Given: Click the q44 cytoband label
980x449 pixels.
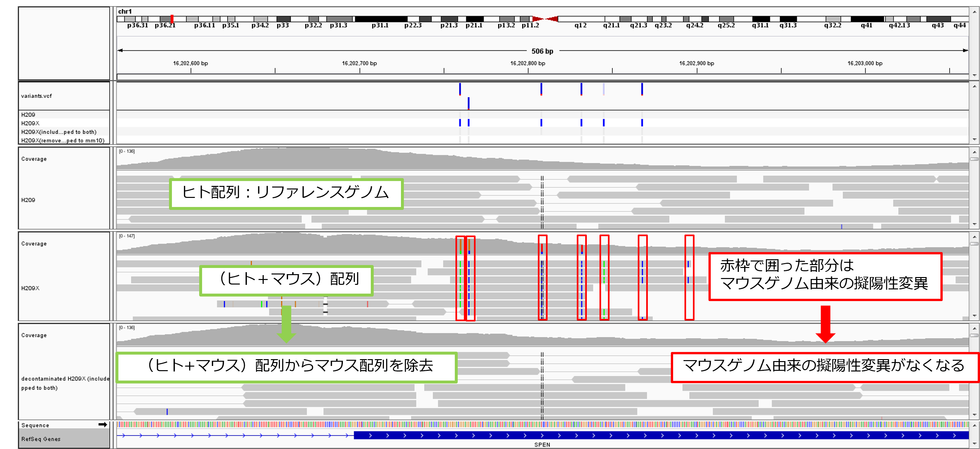Looking at the screenshot, I should pyautogui.click(x=960, y=26).
